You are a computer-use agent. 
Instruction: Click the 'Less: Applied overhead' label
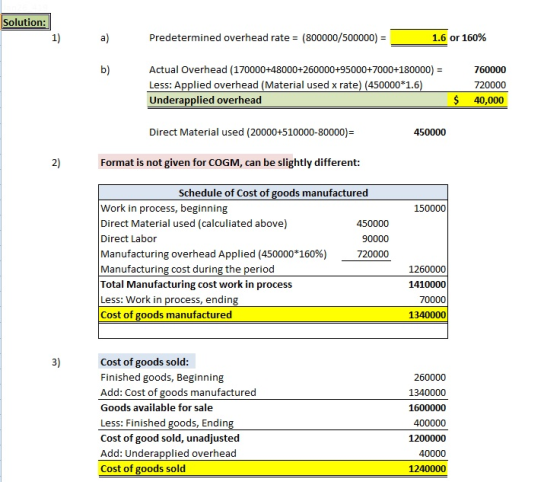click(x=286, y=85)
